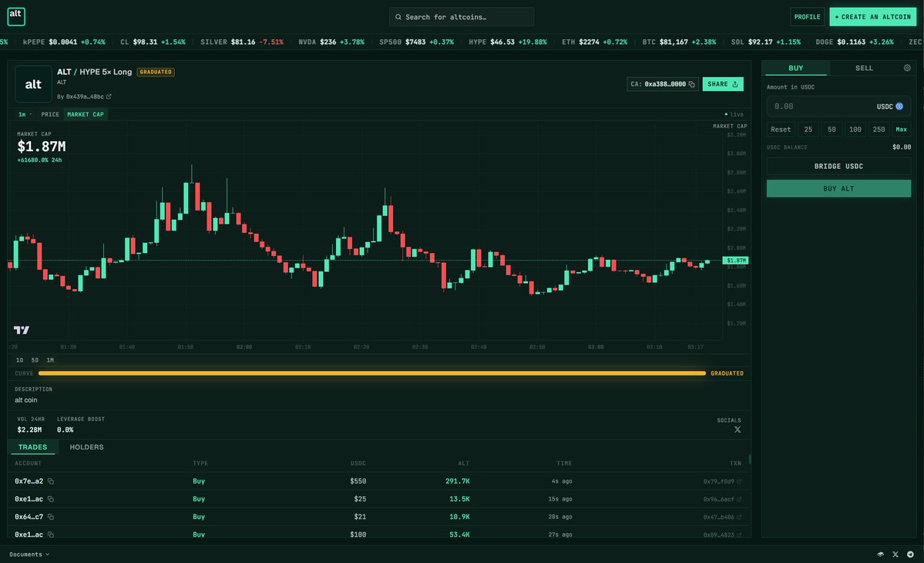Click the GRADUATED badge next to title
This screenshot has width=924, height=563.
pos(156,72)
